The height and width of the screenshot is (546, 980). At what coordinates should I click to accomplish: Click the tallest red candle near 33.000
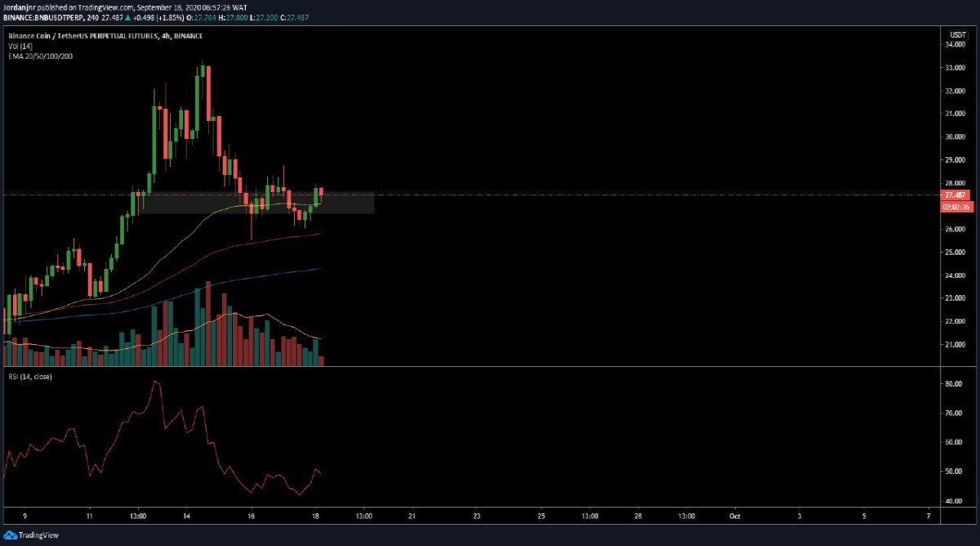pos(209,93)
